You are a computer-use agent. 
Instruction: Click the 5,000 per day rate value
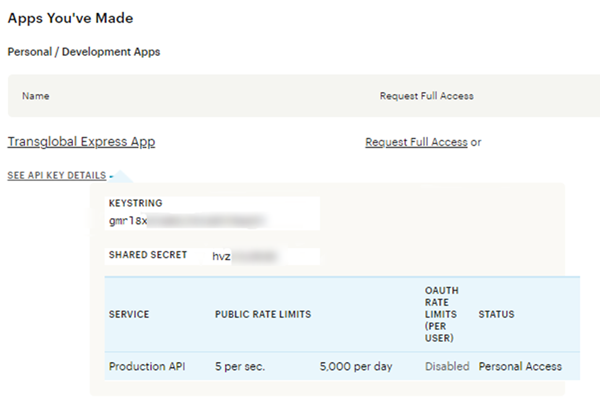(x=356, y=366)
